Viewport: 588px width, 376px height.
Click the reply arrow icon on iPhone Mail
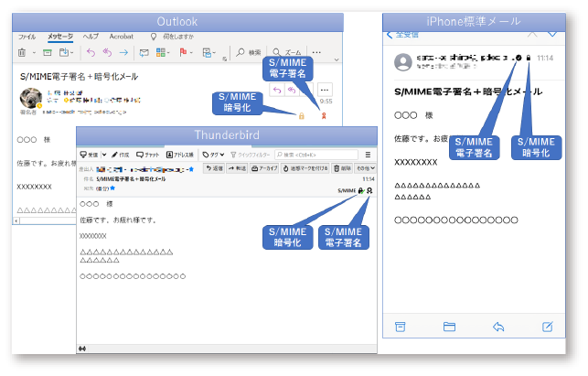coord(498,327)
